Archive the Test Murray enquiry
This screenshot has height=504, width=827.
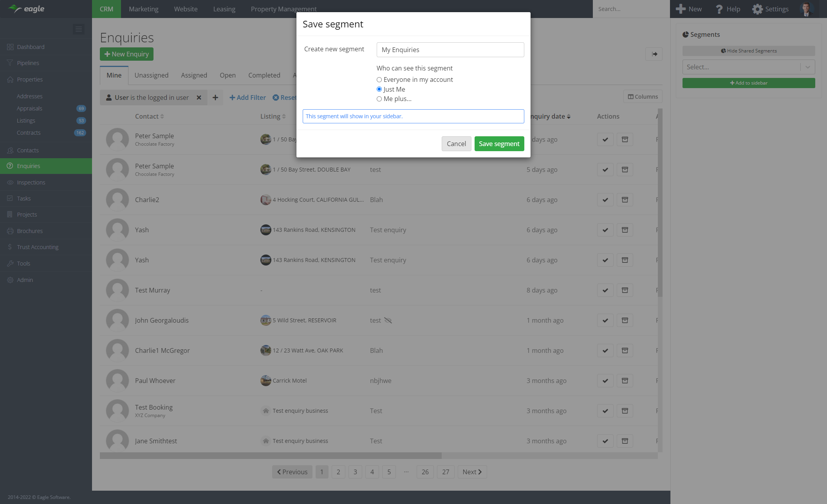(625, 290)
